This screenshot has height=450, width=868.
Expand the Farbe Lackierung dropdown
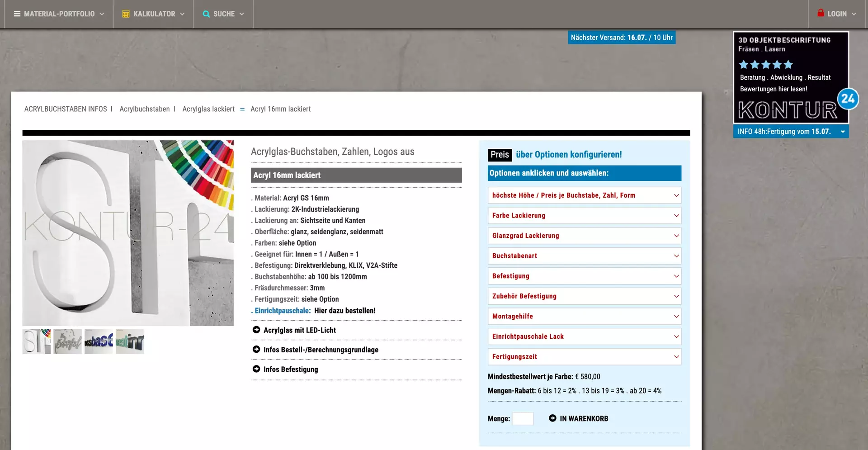point(585,216)
